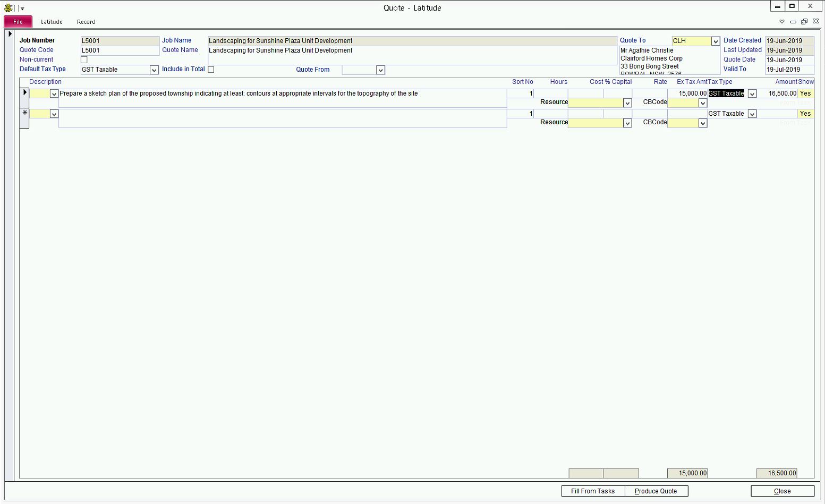Minimize the inner Quote form window
825x504 pixels.
[793, 22]
